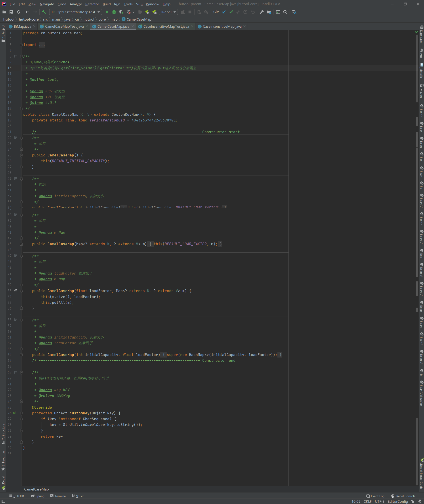This screenshot has height=504, width=424.
Task: Open the profiler run dropdown arrow
Action: 134,12
